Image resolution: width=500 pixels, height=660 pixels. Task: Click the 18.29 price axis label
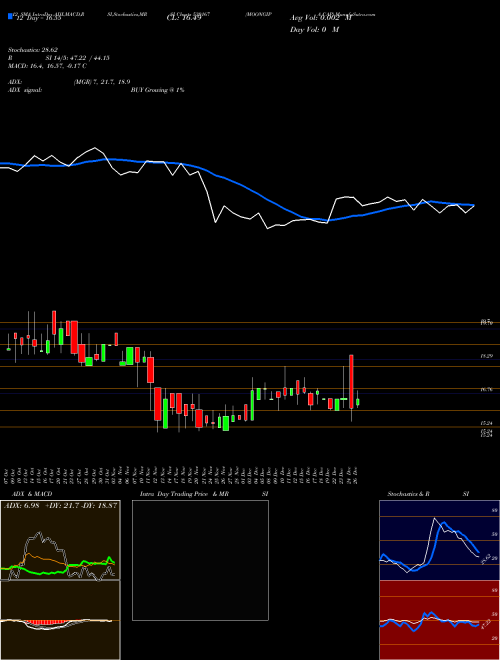pyautogui.click(x=487, y=356)
